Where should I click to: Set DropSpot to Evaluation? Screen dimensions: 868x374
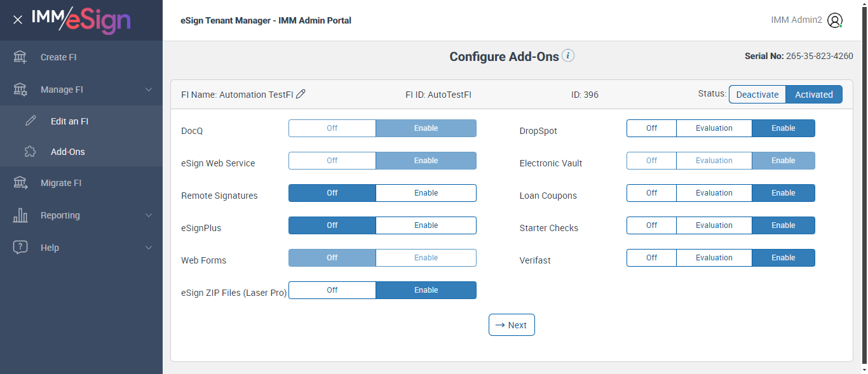point(714,128)
